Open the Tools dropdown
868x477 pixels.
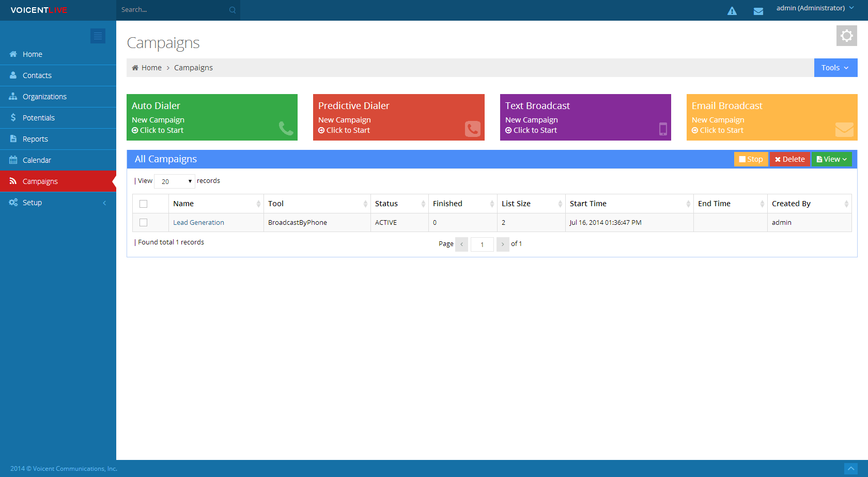point(835,67)
